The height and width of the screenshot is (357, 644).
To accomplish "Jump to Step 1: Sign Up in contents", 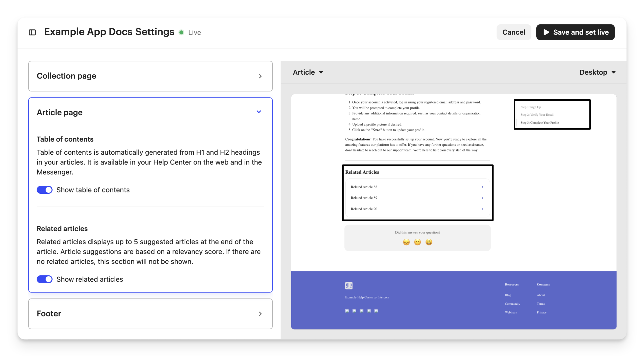I will (530, 107).
